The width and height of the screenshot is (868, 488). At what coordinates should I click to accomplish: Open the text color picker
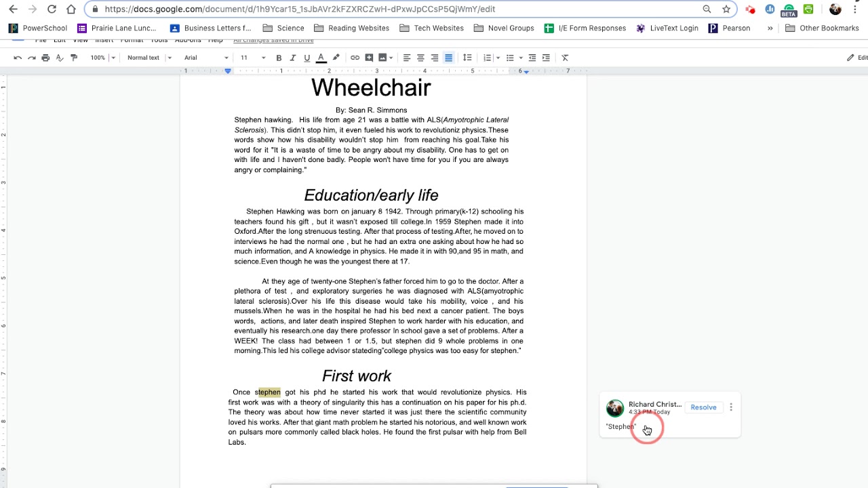321,58
